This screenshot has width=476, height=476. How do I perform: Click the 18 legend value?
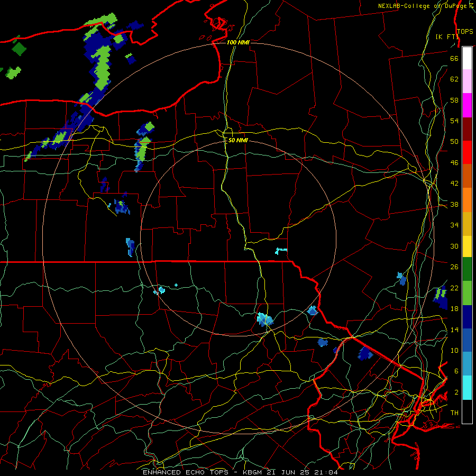click(454, 309)
